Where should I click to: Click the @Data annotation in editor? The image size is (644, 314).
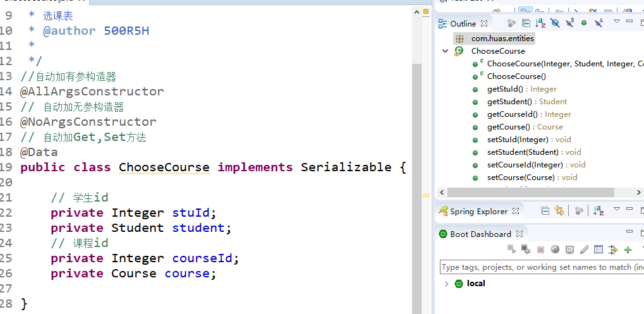[x=39, y=152]
